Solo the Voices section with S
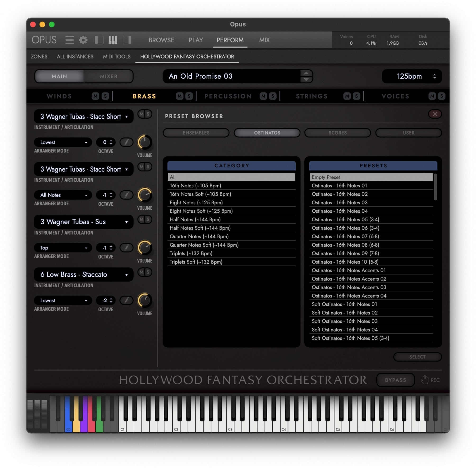The width and height of the screenshot is (476, 468). point(441,96)
